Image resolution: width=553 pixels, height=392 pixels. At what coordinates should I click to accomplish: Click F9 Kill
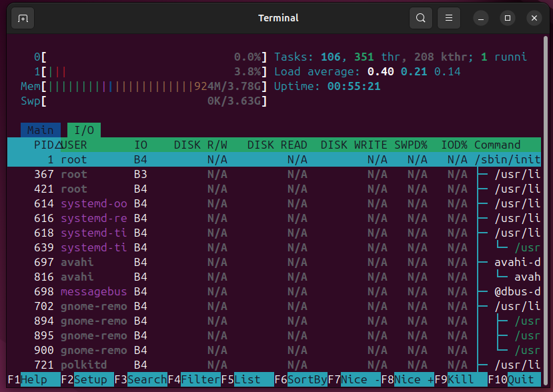(461, 379)
